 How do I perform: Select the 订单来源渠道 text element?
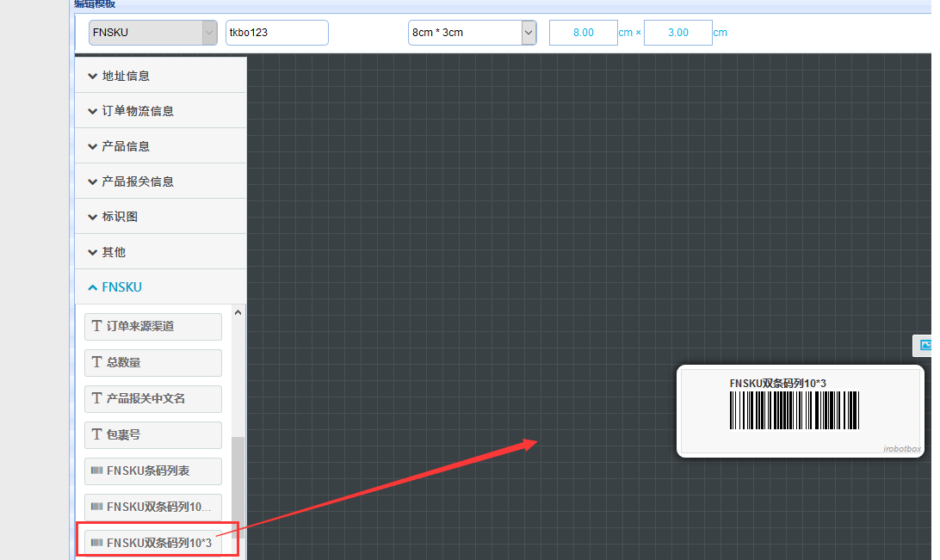(153, 326)
